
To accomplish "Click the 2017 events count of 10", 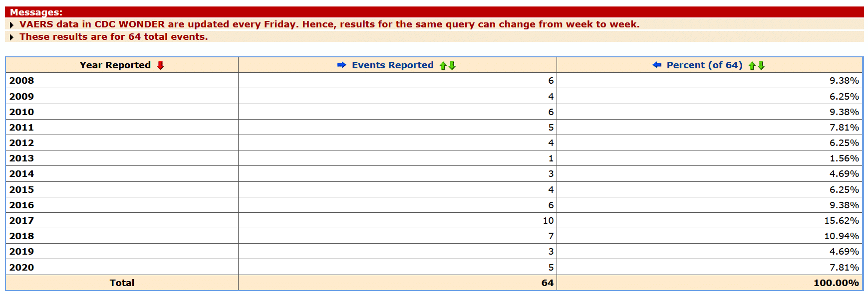I will (x=548, y=221).
